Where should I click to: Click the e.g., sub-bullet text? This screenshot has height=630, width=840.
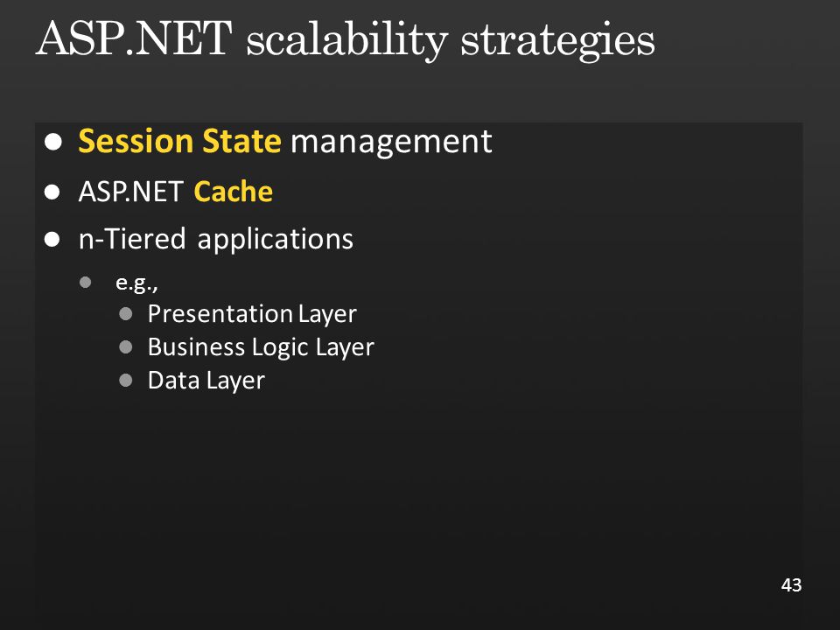pyautogui.click(x=136, y=283)
